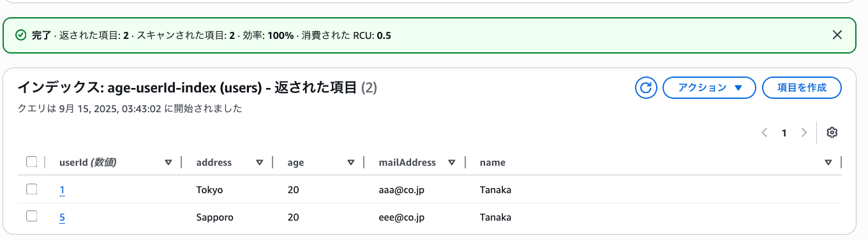Go to the next results page arrow

click(804, 133)
